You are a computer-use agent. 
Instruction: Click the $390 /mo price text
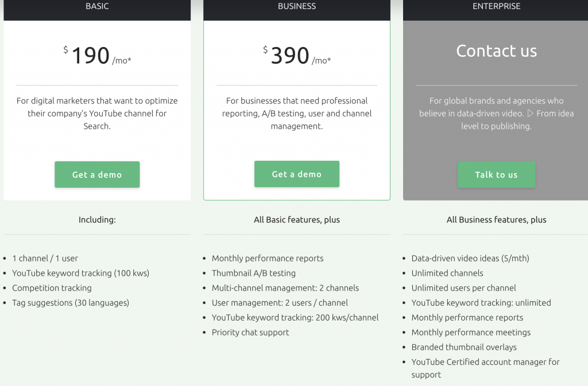pyautogui.click(x=297, y=56)
